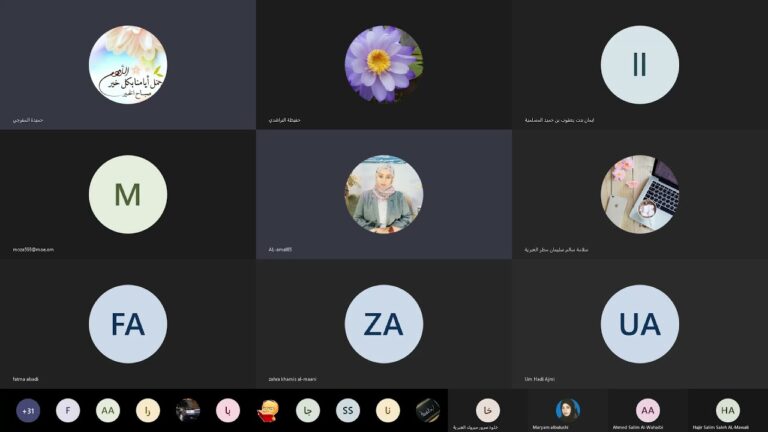Click the car photo participant avatar
Screen dimensions: 768x432
tap(188, 410)
